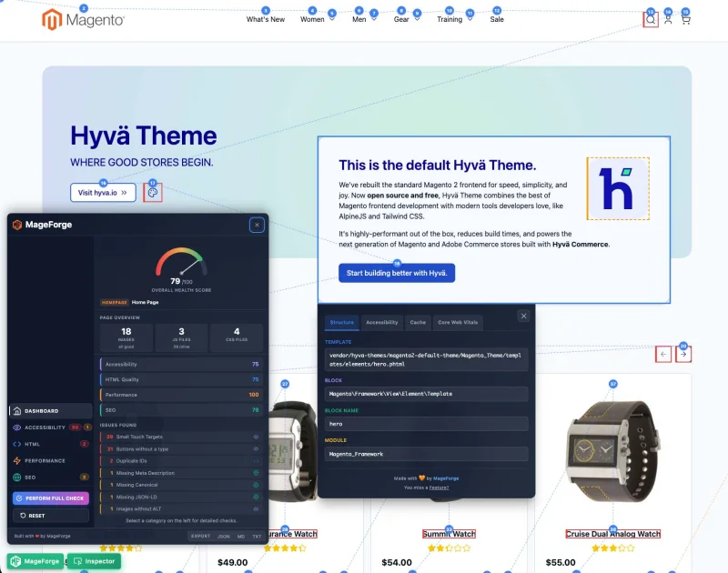
Task: Open the Summit Watch product link
Action: click(x=449, y=534)
